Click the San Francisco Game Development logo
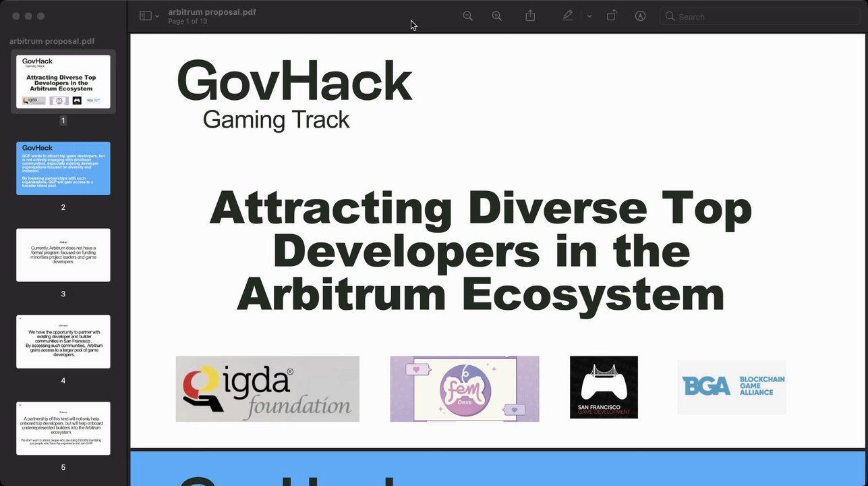868x486 pixels. pyautogui.click(x=604, y=387)
